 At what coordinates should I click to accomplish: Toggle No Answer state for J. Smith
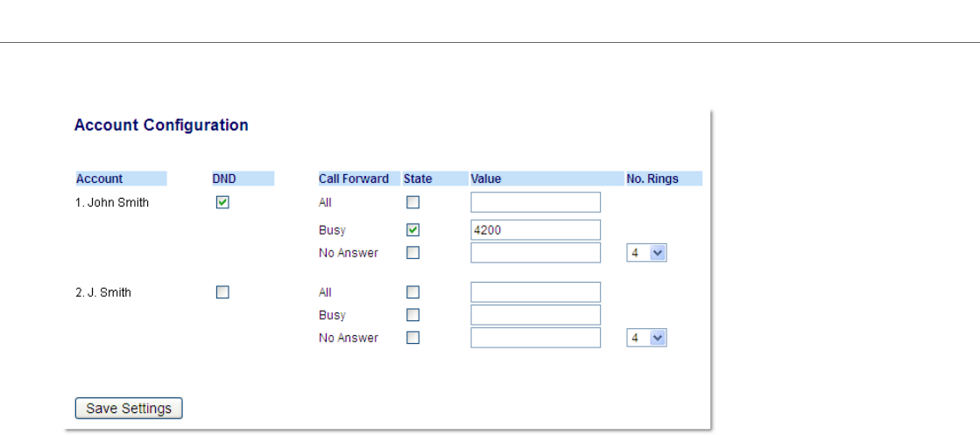(413, 338)
